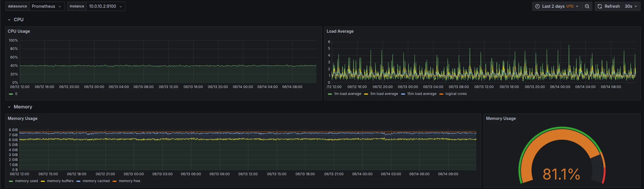Click the CPU Usage panel title
Image resolution: width=644 pixels, height=189 pixels.
click(19, 31)
